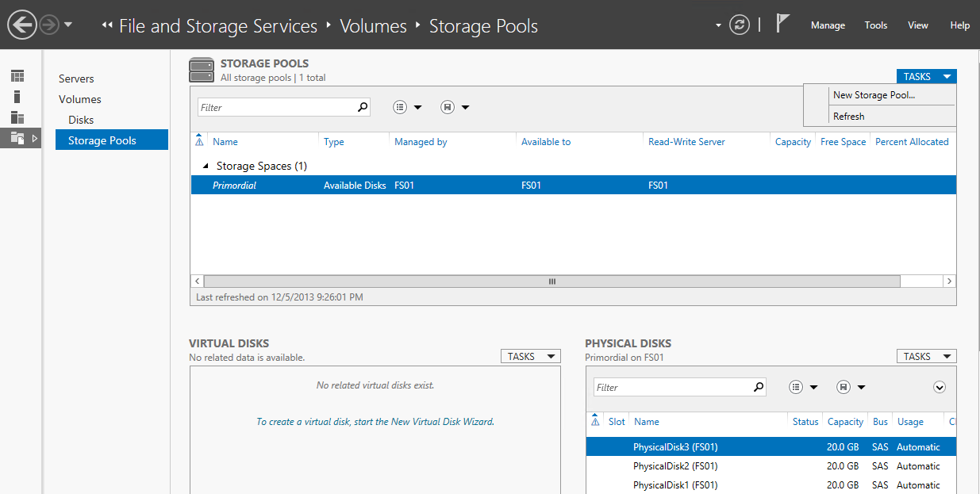The width and height of the screenshot is (980, 494).
Task: Click the refresh icon in header
Action: 740,25
